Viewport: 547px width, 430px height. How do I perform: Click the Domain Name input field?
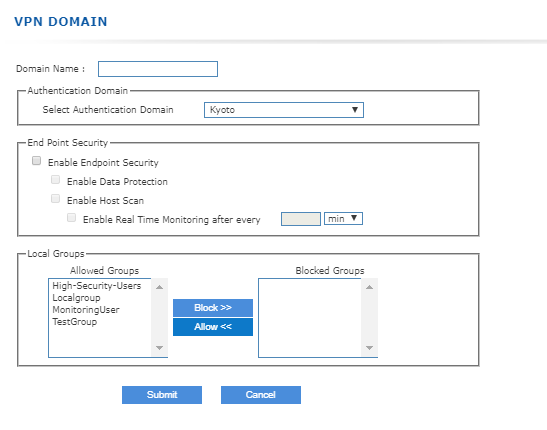coord(158,69)
